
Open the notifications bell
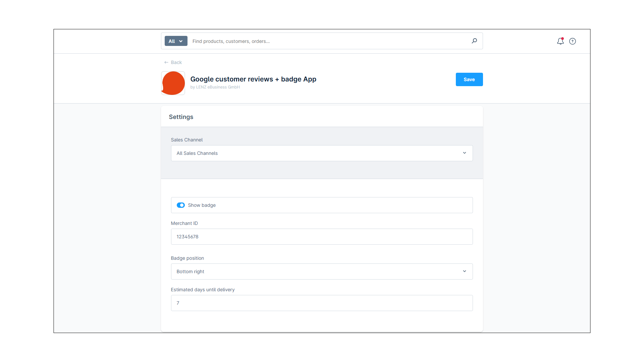point(560,41)
